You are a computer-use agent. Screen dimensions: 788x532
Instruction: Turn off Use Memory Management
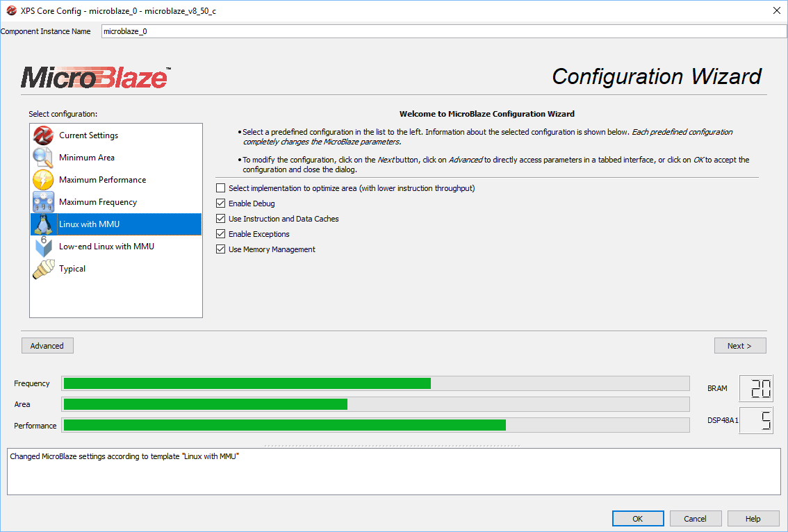(x=221, y=249)
